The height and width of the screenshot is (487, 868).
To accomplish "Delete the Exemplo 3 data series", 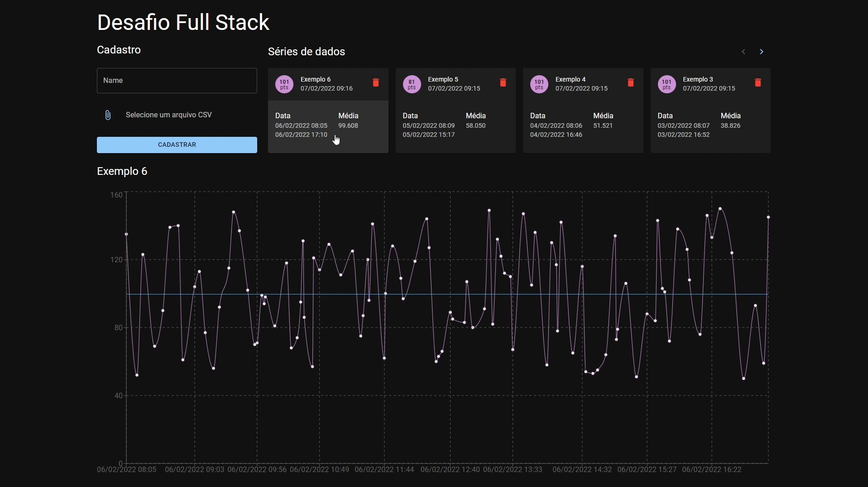I will pos(758,82).
